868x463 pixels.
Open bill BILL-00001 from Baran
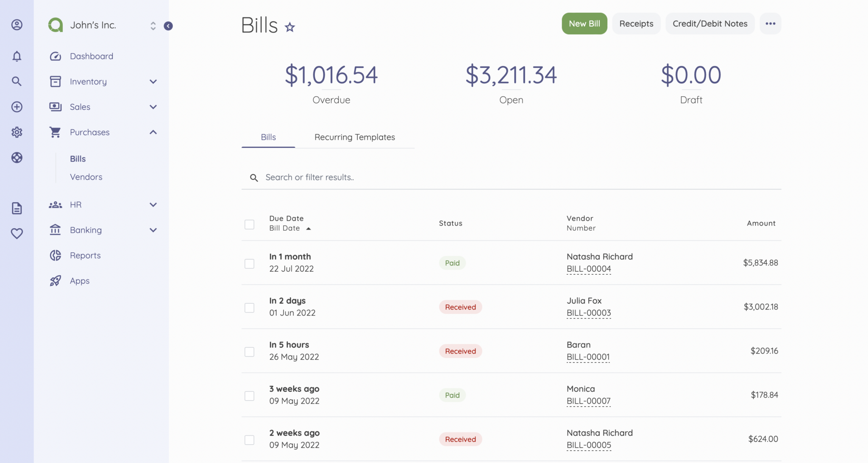(588, 357)
